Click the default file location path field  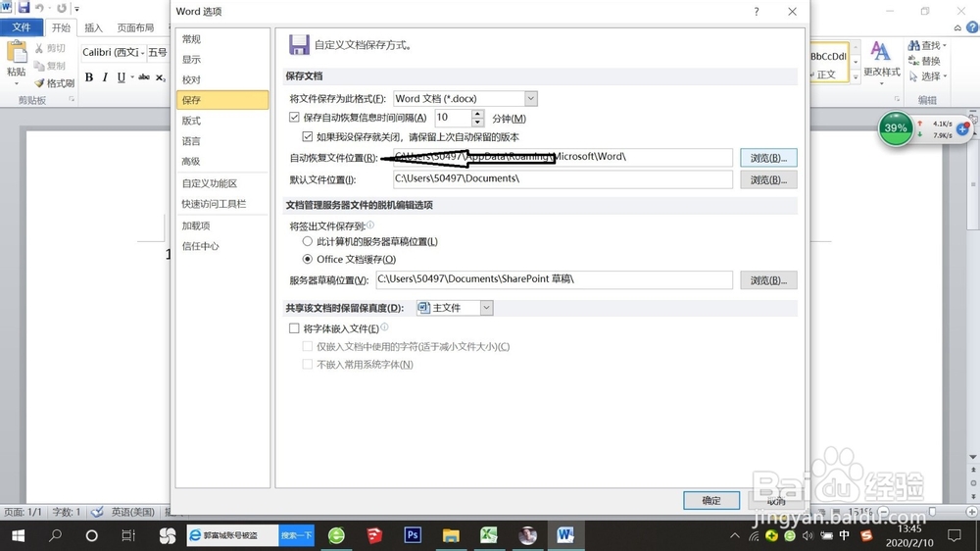[x=563, y=178]
